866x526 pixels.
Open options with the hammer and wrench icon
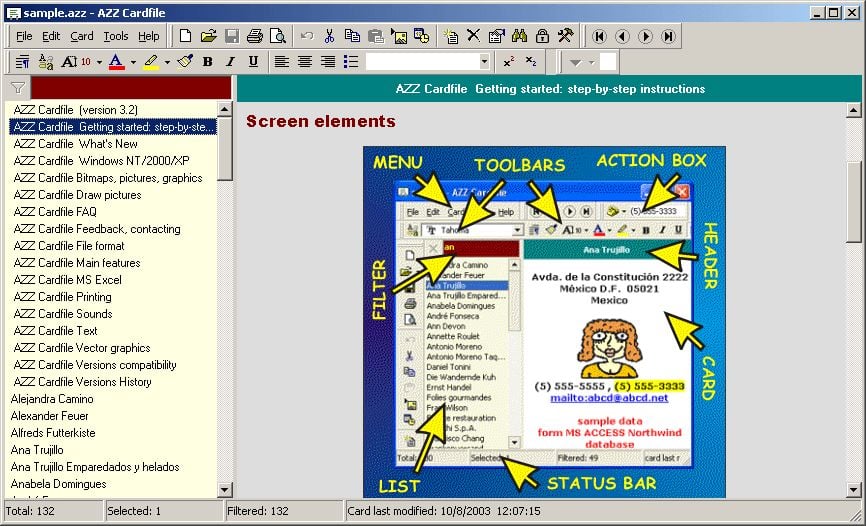click(566, 36)
